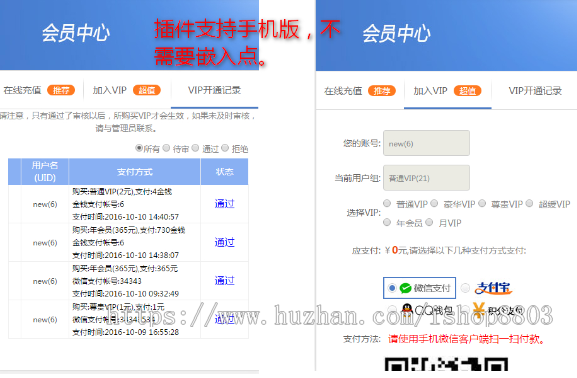The image size is (577, 378).
Task: Click 支付方式 column header
Action: [134, 172]
